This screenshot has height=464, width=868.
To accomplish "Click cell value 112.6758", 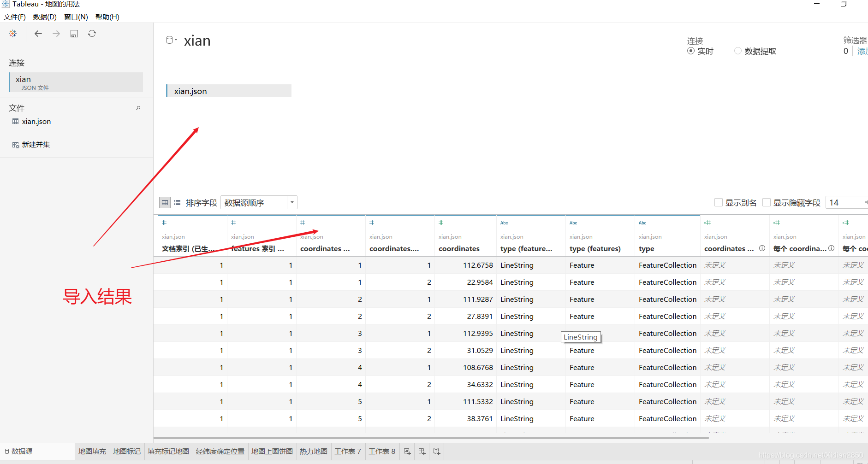I will 478,265.
